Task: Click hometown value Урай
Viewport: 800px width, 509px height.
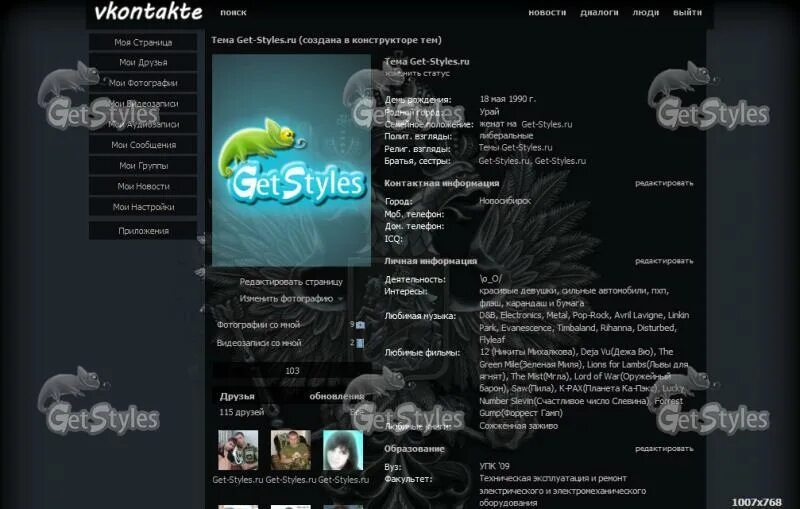Action: coord(489,112)
